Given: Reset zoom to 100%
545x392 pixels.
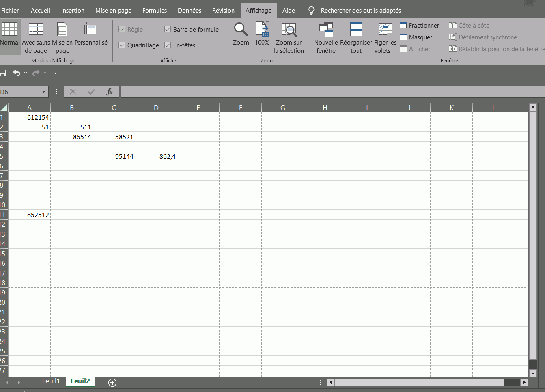Looking at the screenshot, I should [x=262, y=34].
